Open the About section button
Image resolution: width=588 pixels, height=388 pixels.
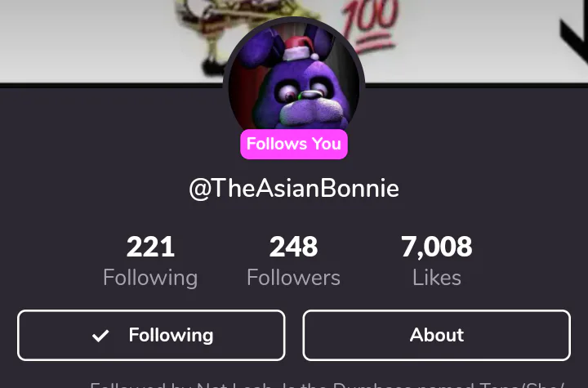coord(437,336)
